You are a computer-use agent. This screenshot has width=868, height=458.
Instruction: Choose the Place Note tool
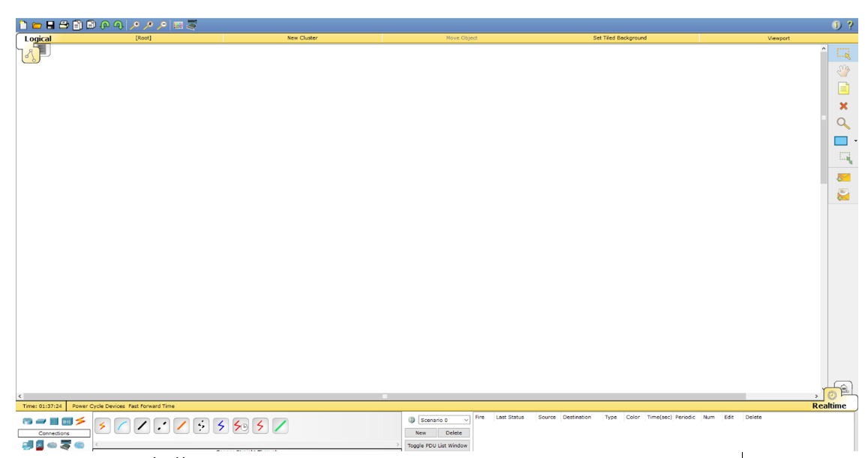tap(843, 88)
